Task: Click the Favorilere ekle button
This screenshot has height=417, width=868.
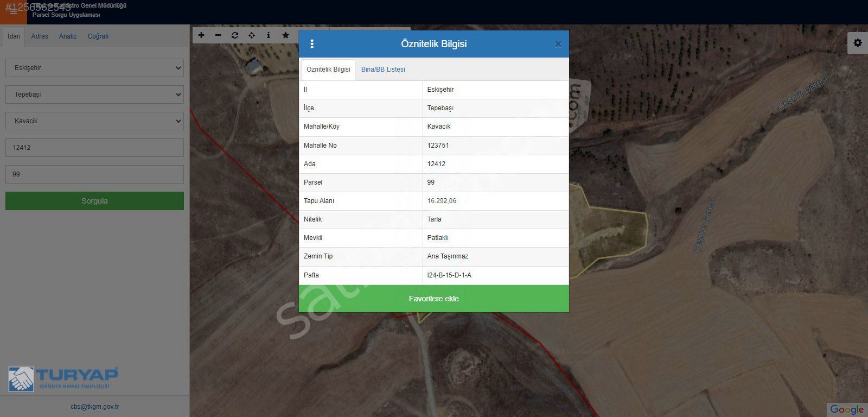Action: click(x=433, y=299)
